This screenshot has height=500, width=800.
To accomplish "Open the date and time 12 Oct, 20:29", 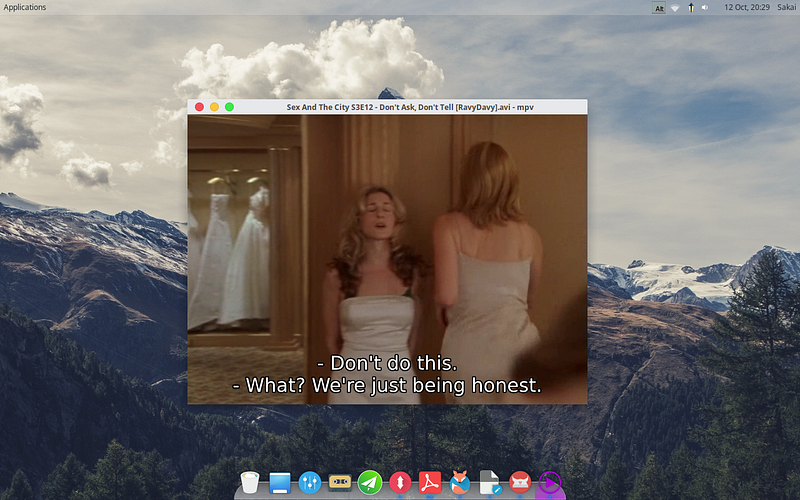I will point(747,7).
